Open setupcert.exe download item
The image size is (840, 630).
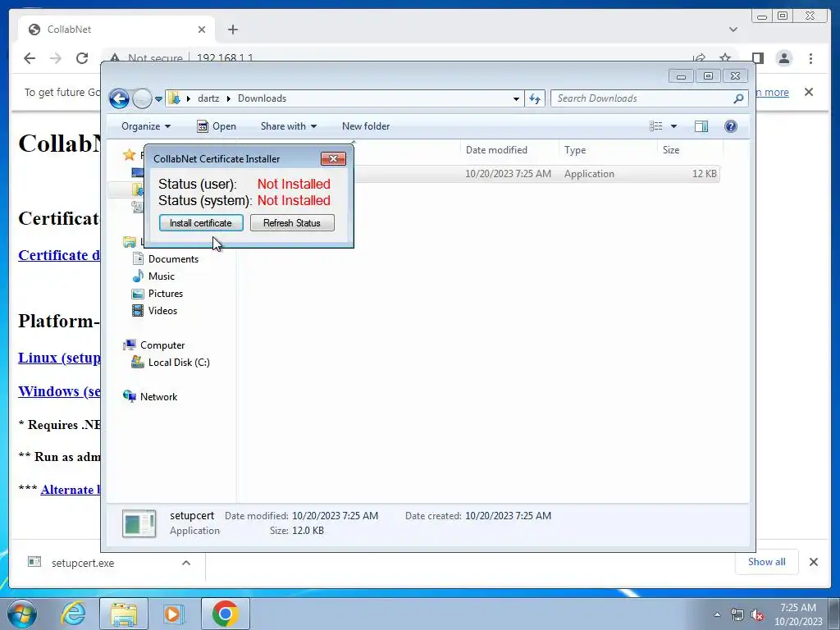[x=83, y=563]
